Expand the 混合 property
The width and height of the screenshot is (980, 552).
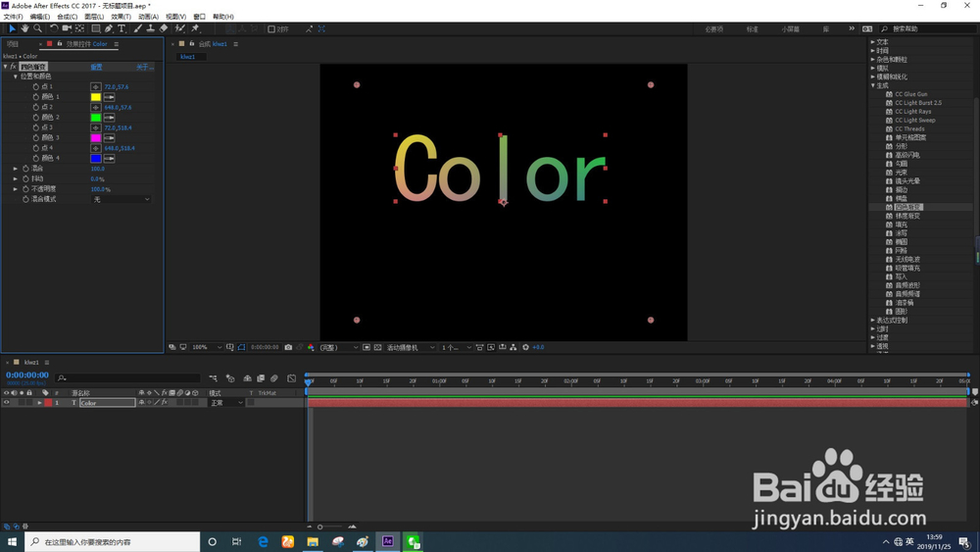(16, 169)
